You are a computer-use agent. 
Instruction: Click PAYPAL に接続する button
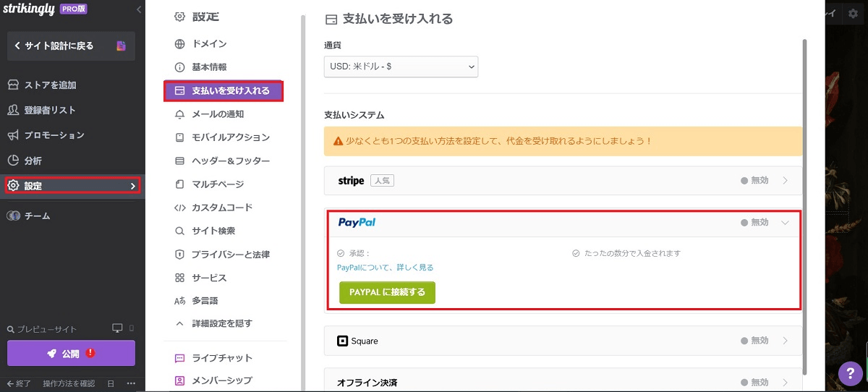coord(387,292)
